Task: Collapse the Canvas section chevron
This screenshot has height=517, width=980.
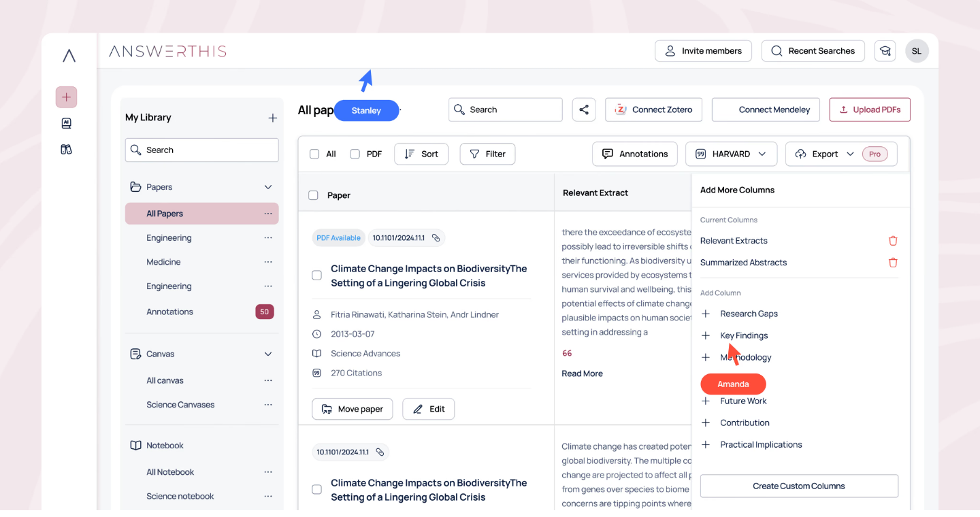Action: [268, 354]
